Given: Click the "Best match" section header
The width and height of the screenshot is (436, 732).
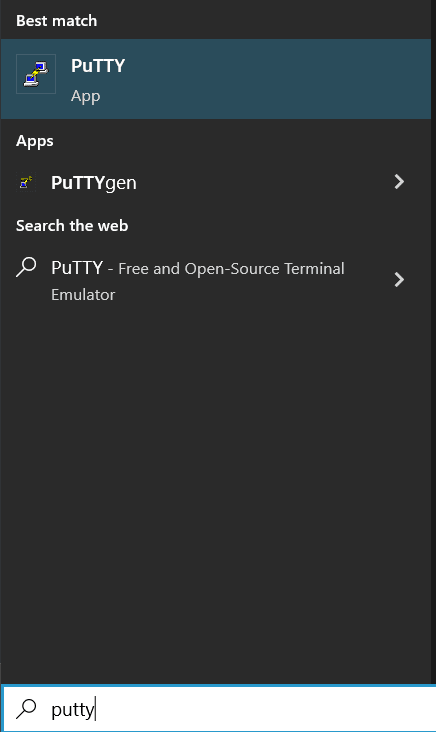Looking at the screenshot, I should tap(56, 21).
